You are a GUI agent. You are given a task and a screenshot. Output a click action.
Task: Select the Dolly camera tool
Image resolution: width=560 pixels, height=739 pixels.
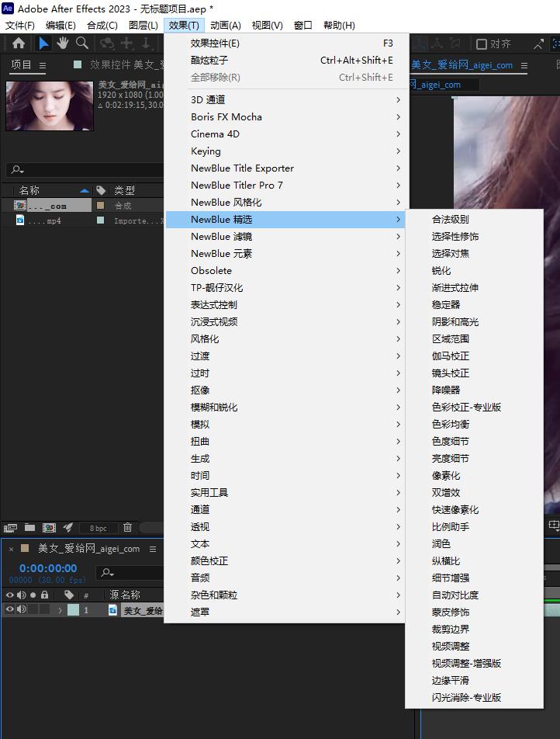[146, 43]
